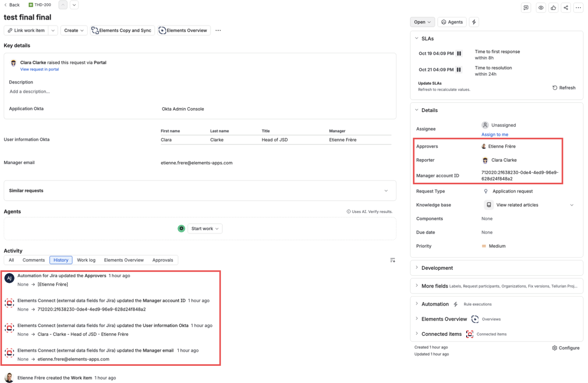Expand the More fields section
Image resolution: width=588 pixels, height=383 pixels.
pos(417,286)
